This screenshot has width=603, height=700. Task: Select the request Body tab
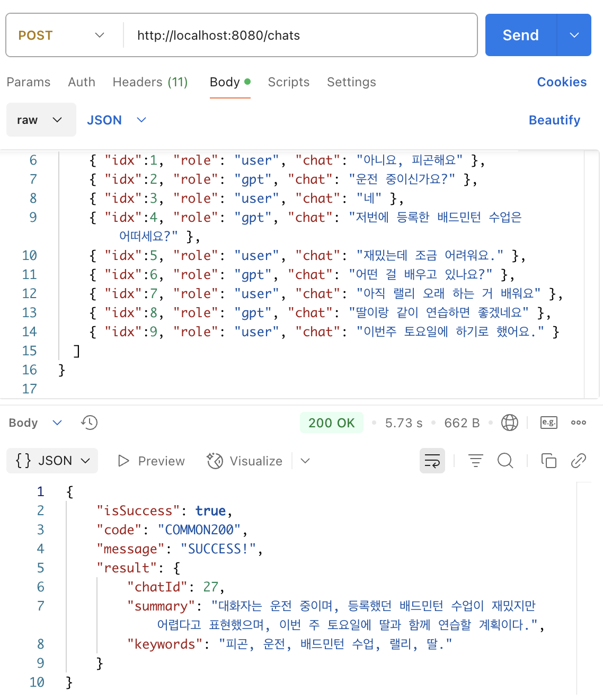(230, 82)
